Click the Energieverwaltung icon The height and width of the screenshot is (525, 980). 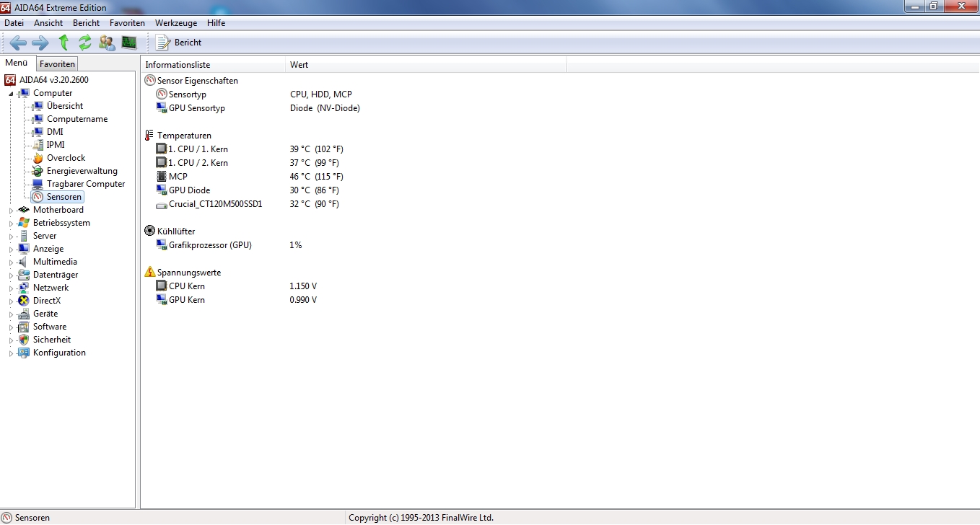pos(38,171)
